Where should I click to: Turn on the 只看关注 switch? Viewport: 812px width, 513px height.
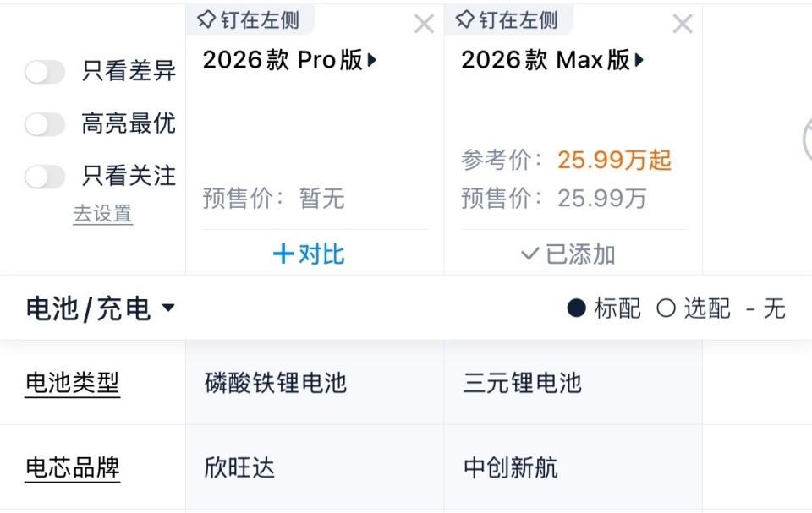(45, 177)
